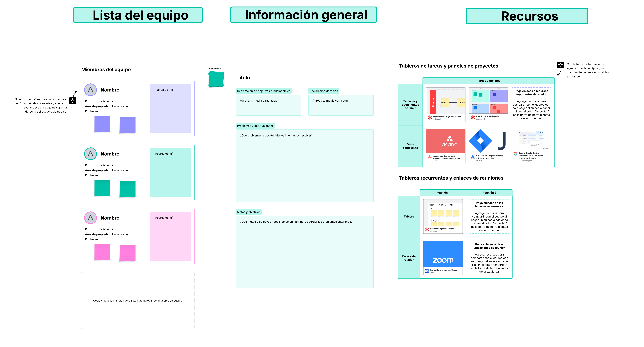Click Agrega tu media carta under Declaración de visión

pos(341,105)
